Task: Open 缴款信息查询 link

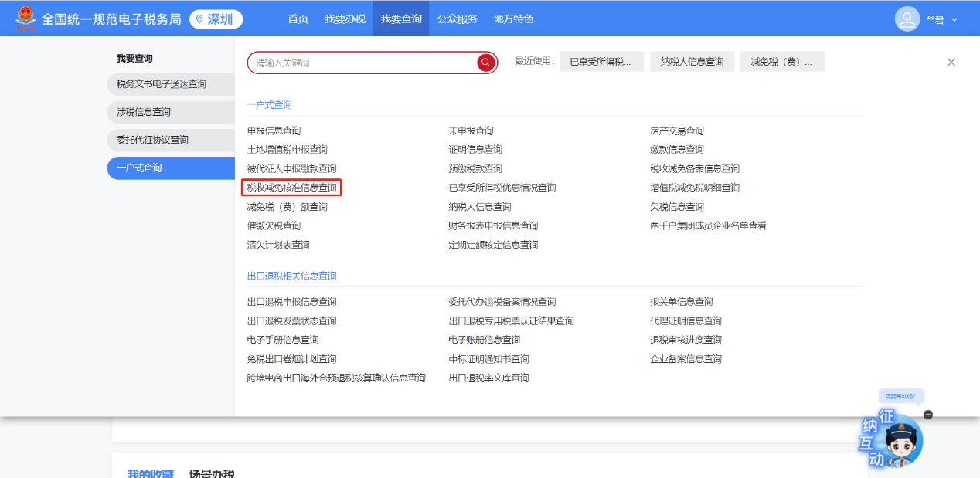Action: (677, 150)
